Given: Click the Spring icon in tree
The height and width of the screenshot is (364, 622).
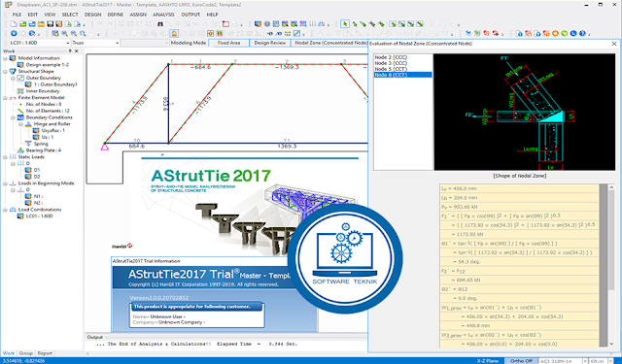Looking at the screenshot, I should 28,144.
